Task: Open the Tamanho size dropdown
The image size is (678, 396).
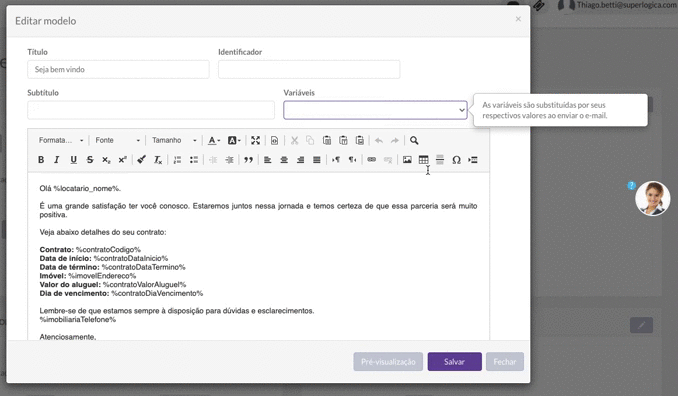Action: (174, 140)
